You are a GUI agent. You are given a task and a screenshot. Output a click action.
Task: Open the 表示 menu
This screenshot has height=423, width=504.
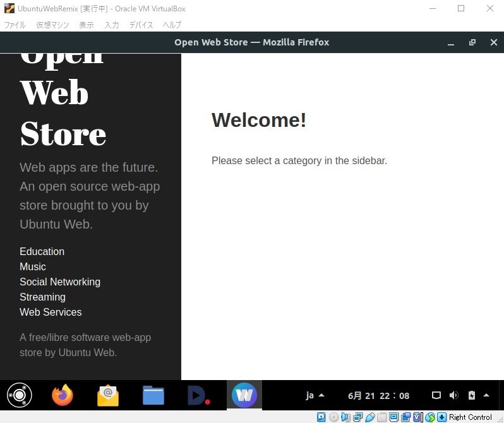87,25
